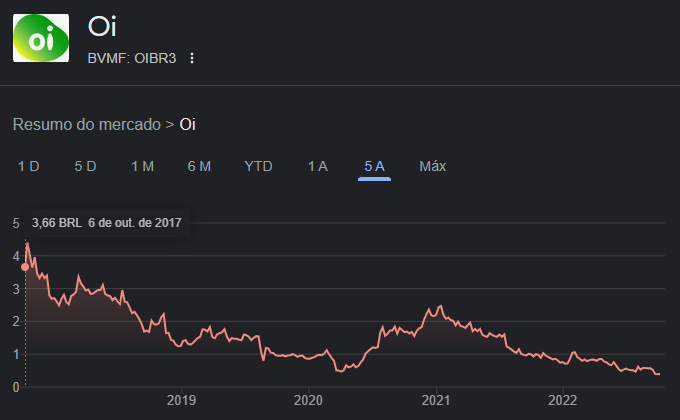Click the y-axis value 0
This screenshot has height=420, width=680.
point(16,387)
